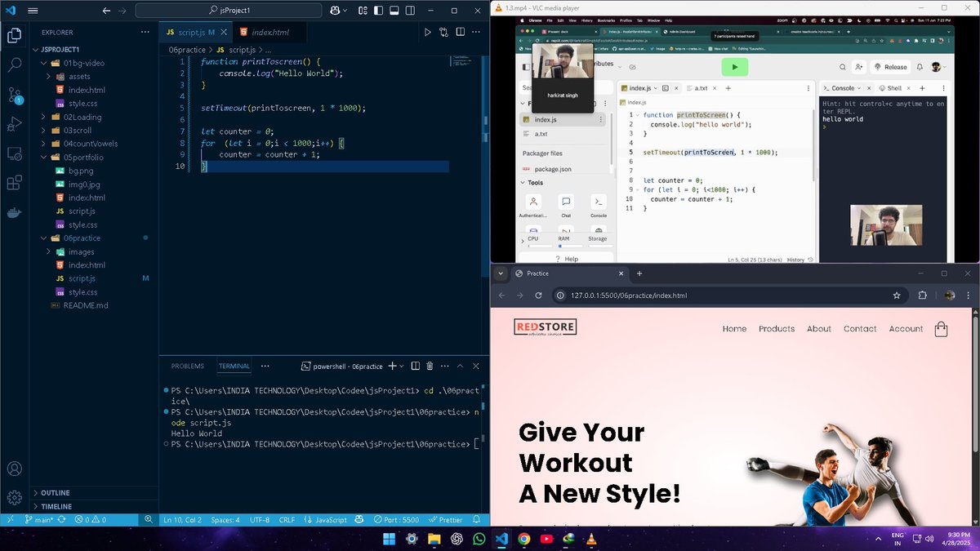Open browser extensions puzzle icon
The height and width of the screenshot is (551, 980).
[x=923, y=295]
